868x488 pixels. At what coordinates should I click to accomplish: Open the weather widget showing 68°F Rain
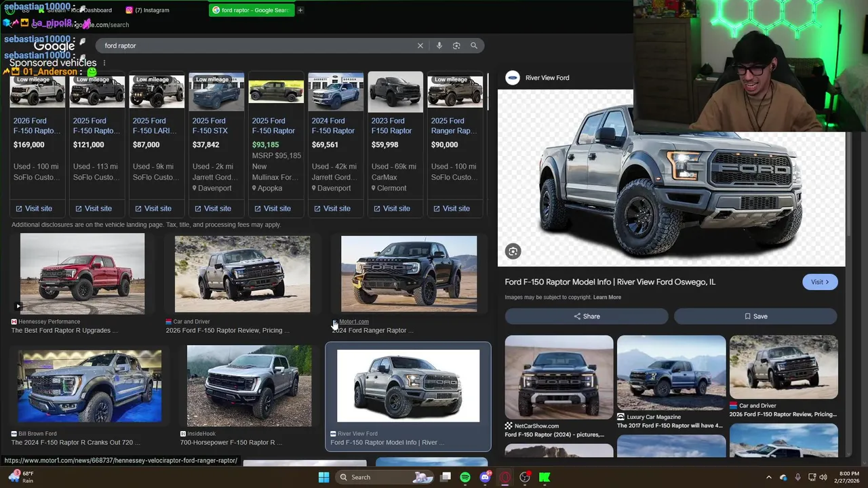point(20,477)
